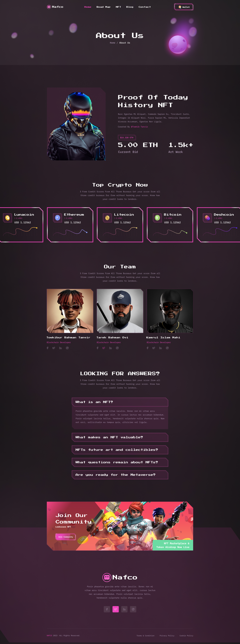The height and width of the screenshot is (644, 240).
Task: Click the footer Twitter icon button
Action: pyautogui.click(x=115, y=609)
